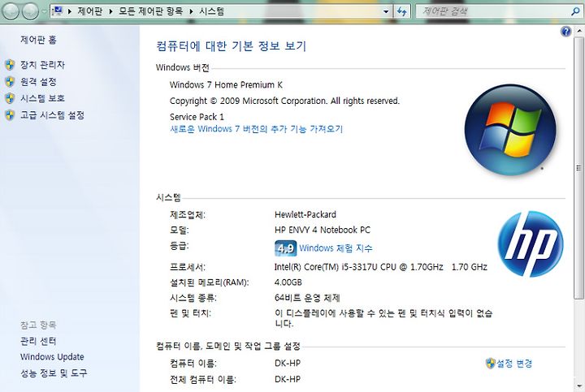The image size is (585, 392).
Task: Click the control panel icon in address bar
Action: [x=57, y=11]
